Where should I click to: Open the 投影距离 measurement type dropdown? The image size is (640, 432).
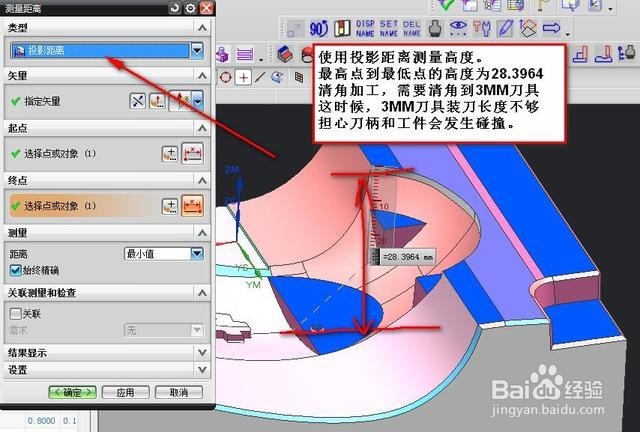click(197, 50)
